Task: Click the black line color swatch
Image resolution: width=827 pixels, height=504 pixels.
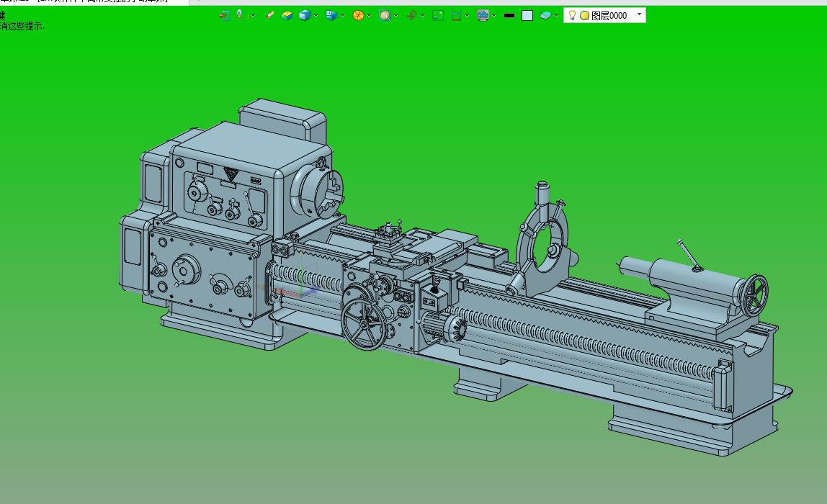Action: click(x=509, y=16)
